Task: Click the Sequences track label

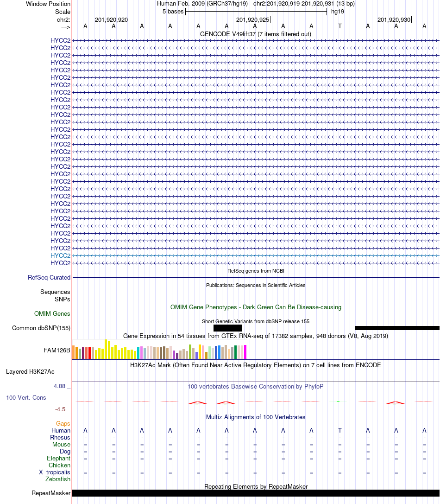Action: tap(55, 292)
